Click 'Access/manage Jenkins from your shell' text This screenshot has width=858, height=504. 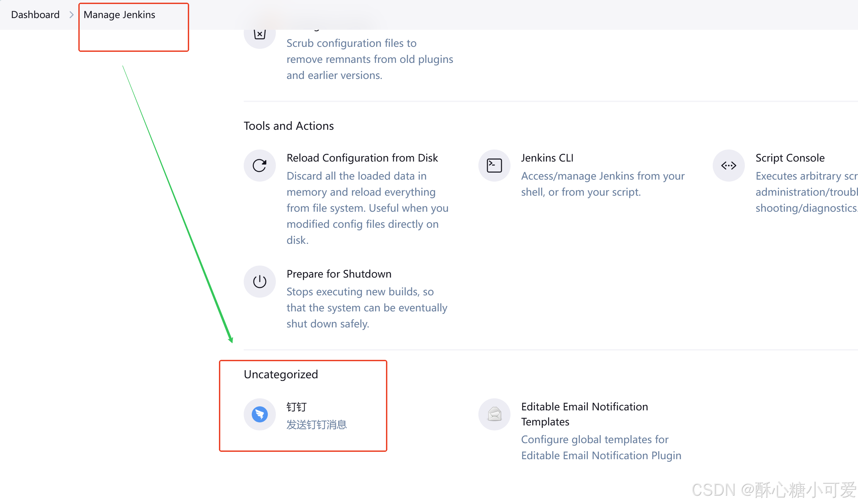click(x=603, y=184)
